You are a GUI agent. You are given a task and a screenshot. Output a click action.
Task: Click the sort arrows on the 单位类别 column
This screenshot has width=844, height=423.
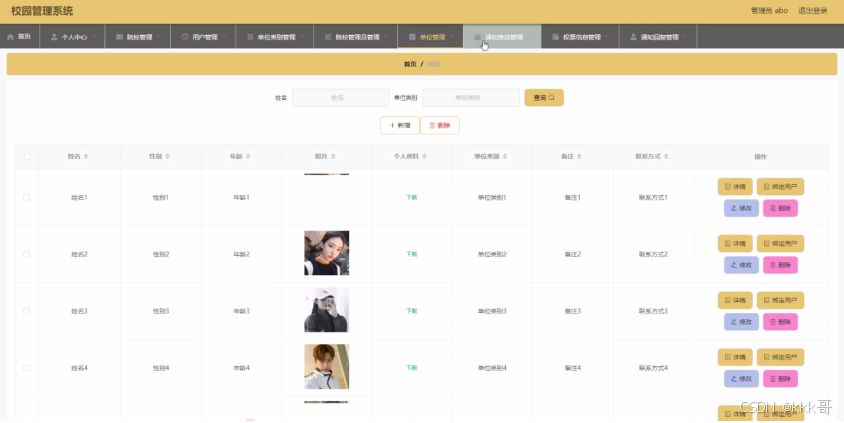505,157
